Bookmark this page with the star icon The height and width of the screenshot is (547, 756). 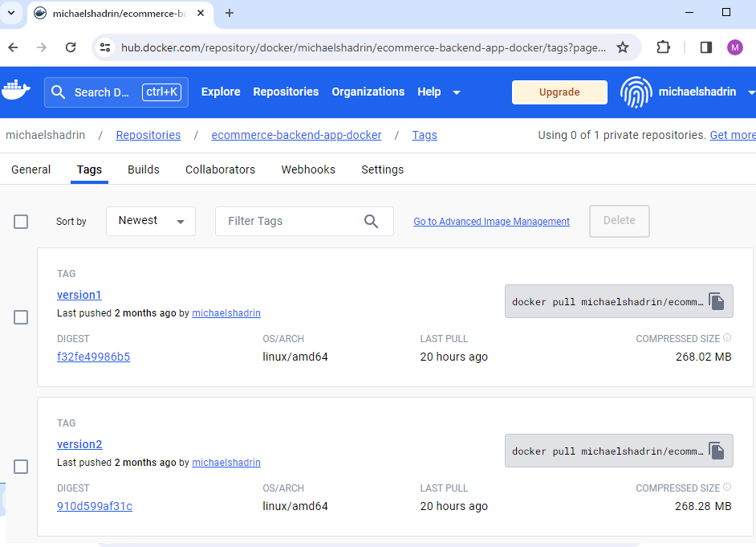coord(623,47)
